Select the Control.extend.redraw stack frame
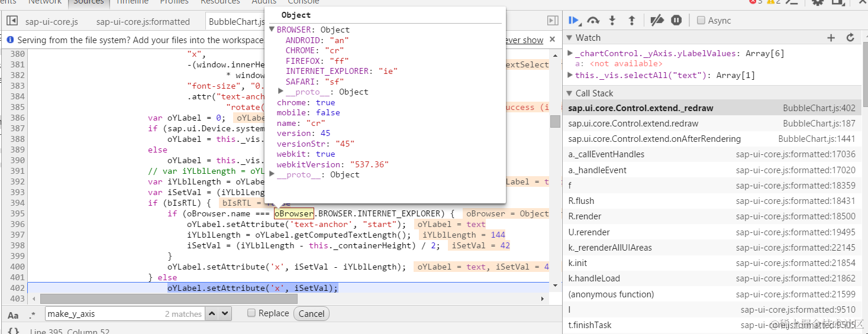Viewport: 868px width, 334px height. point(712,124)
